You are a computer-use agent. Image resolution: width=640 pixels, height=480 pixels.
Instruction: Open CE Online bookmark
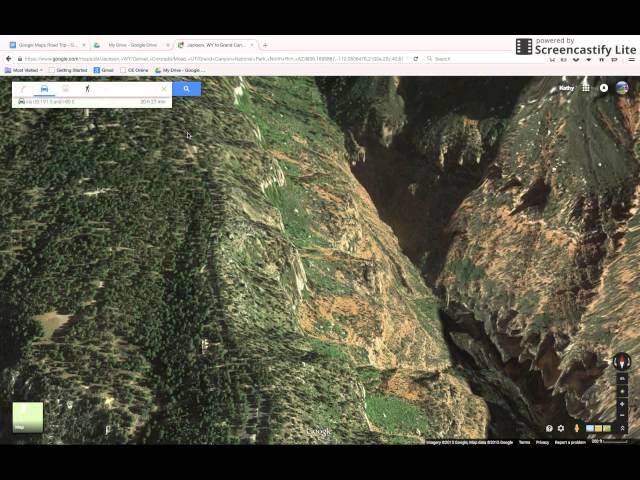[x=134, y=70]
